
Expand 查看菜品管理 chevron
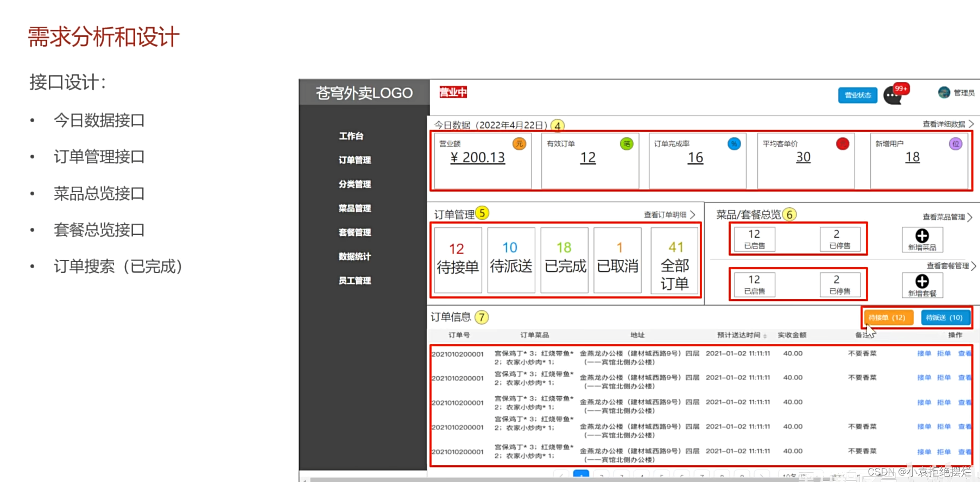point(970,217)
